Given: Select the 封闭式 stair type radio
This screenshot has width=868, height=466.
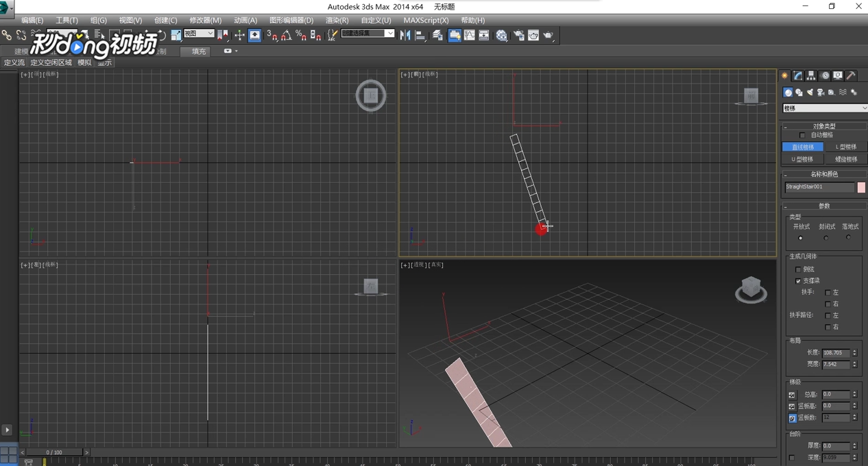Looking at the screenshot, I should pyautogui.click(x=825, y=238).
